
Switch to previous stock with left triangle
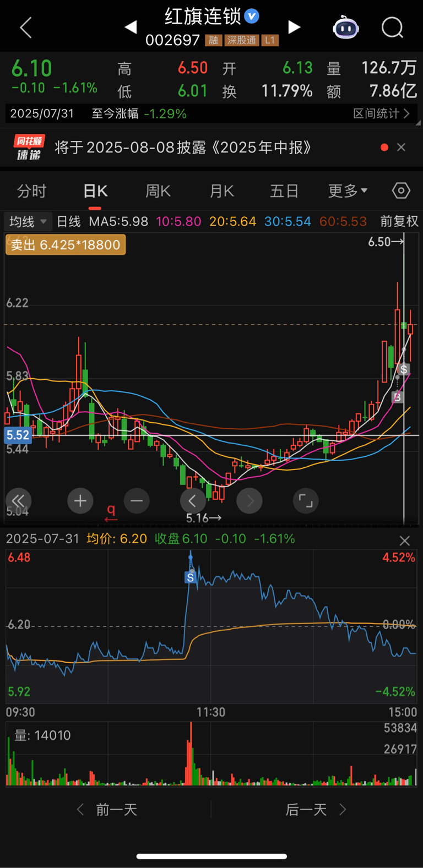point(131,27)
